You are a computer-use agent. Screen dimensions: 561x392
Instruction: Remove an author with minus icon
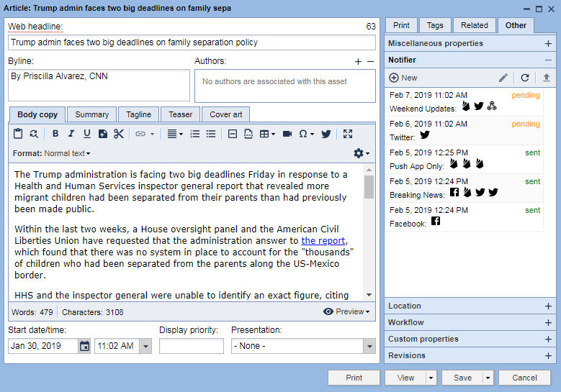370,61
